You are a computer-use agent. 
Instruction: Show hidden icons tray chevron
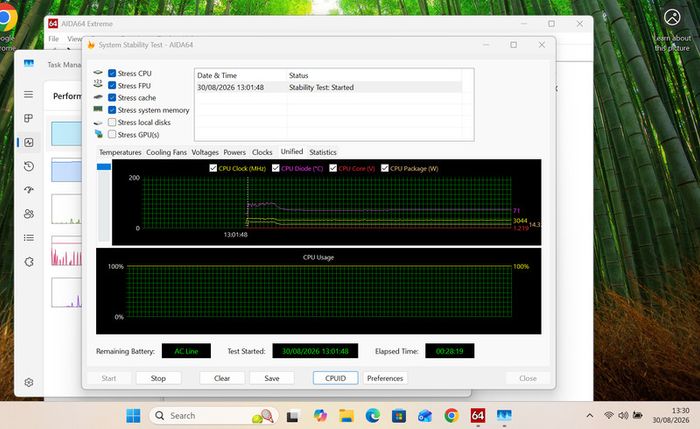point(590,416)
